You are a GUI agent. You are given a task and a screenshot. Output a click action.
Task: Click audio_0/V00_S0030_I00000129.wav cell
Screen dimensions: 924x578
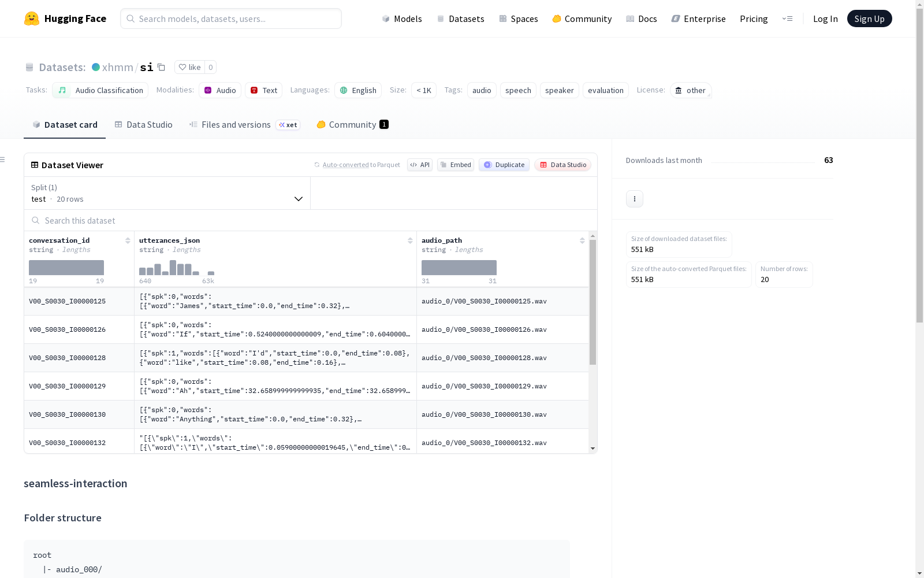502,386
